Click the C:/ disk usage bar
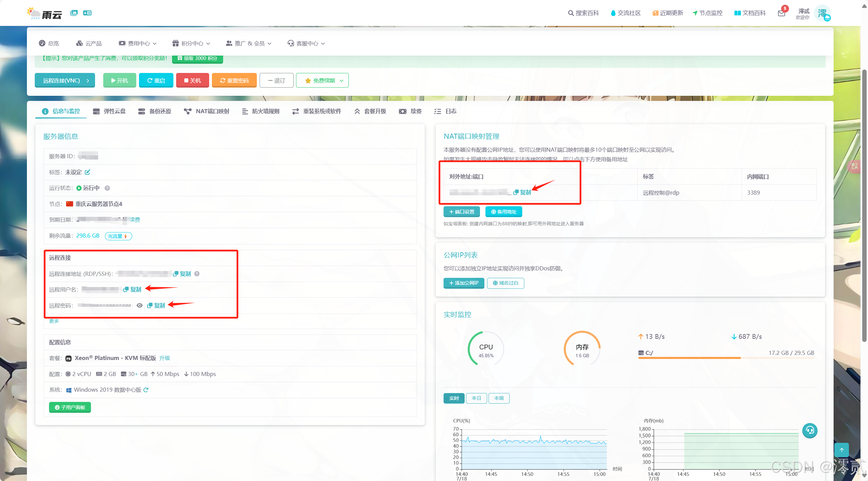Viewport: 868px width, 481px height. click(726, 358)
